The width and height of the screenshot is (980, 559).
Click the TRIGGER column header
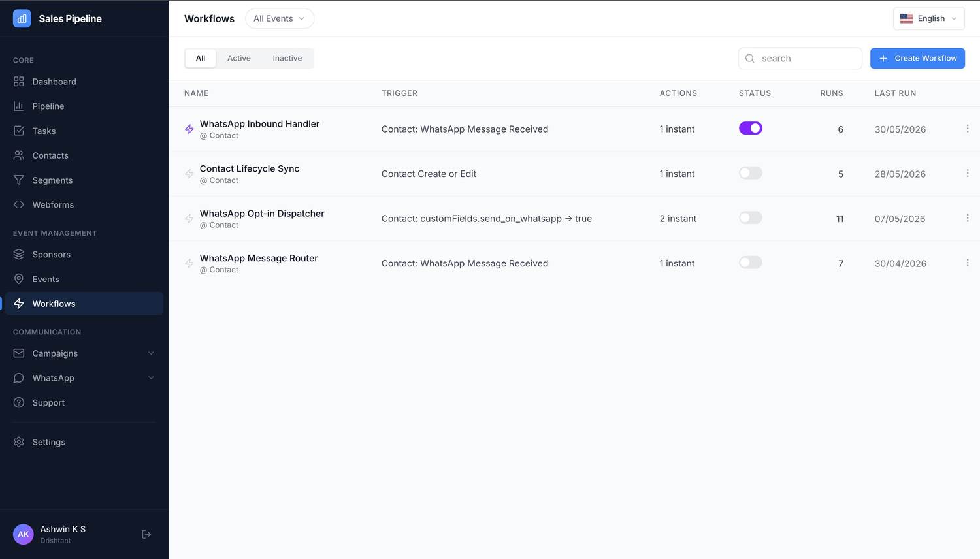(x=399, y=93)
